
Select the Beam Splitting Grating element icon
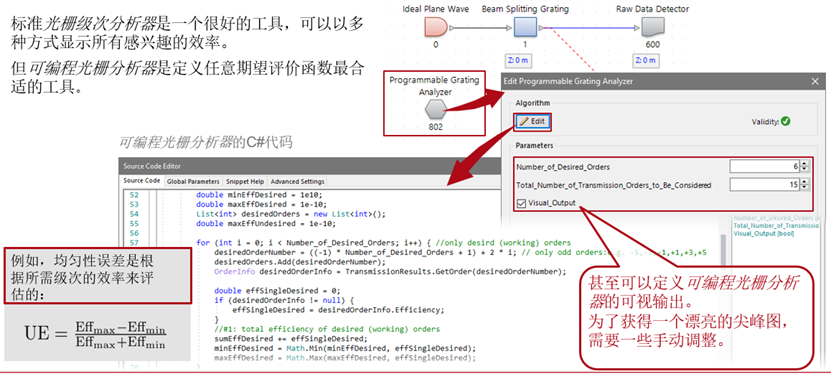[x=525, y=26]
